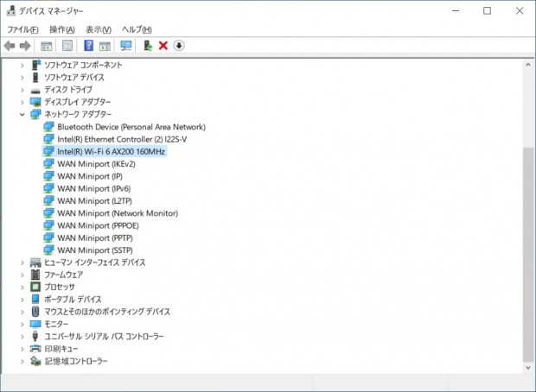Click プロセッサ category icon
The image size is (536, 392).
coord(35,287)
